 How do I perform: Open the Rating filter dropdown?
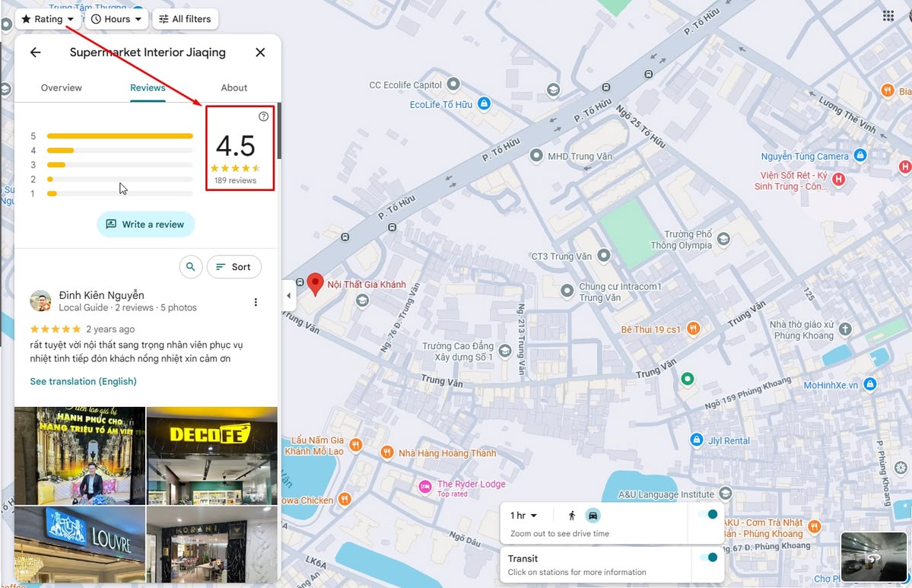tap(48, 18)
